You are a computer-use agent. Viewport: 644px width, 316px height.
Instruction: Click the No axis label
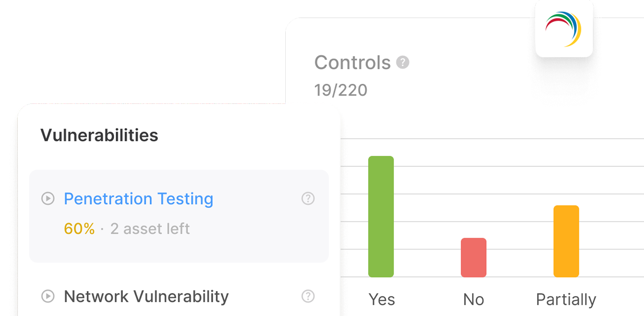(x=473, y=300)
